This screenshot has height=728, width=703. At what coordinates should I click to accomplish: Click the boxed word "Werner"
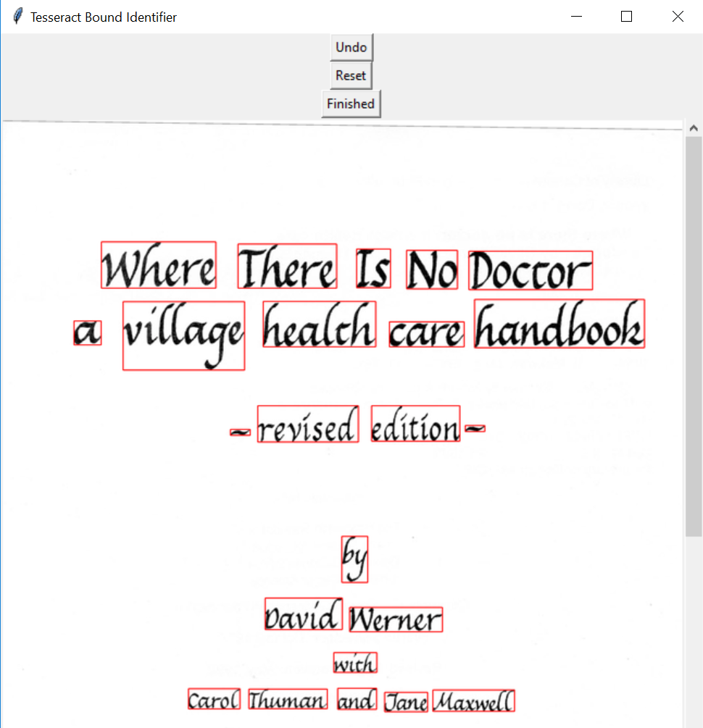pos(396,619)
